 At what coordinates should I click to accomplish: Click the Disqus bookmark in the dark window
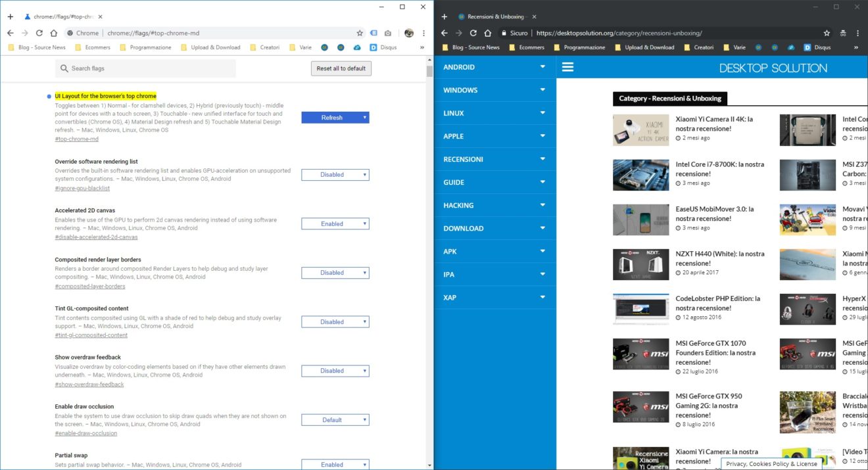point(816,47)
